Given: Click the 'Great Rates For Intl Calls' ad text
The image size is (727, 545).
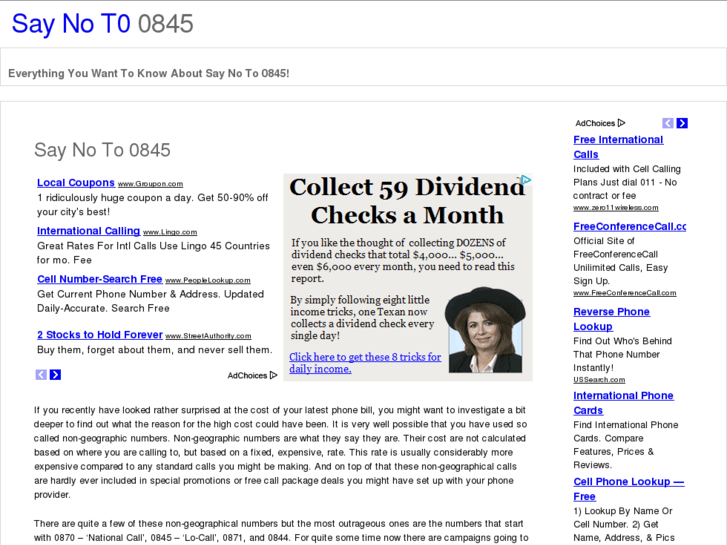Looking at the screenshot, I should point(153,253).
